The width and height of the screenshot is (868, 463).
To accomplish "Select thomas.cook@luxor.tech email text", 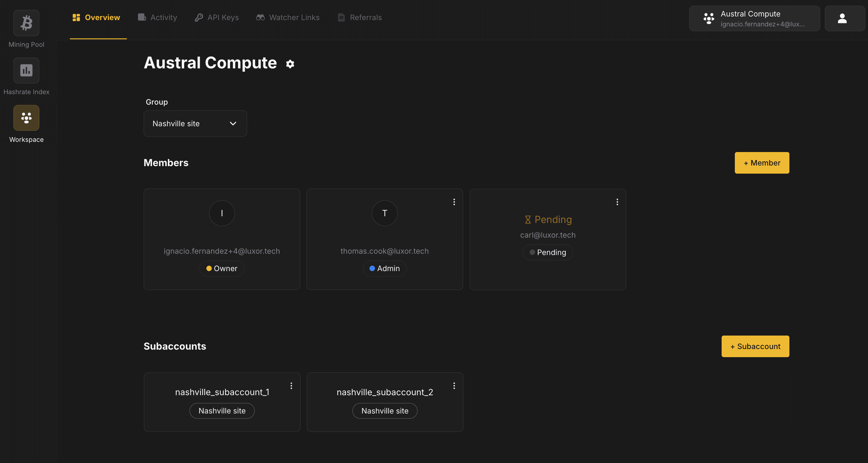I will [385, 251].
